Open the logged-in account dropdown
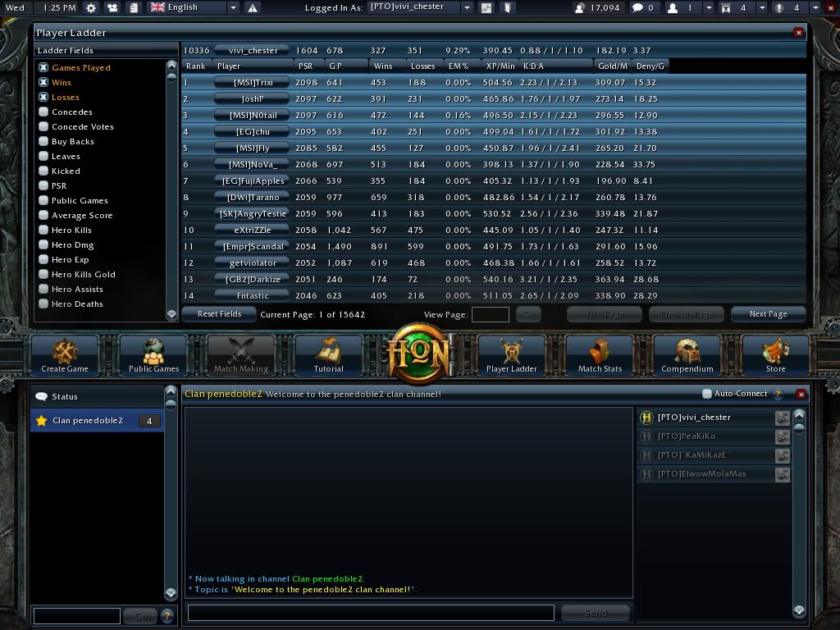Viewport: 840px width, 630px height. pos(467,7)
